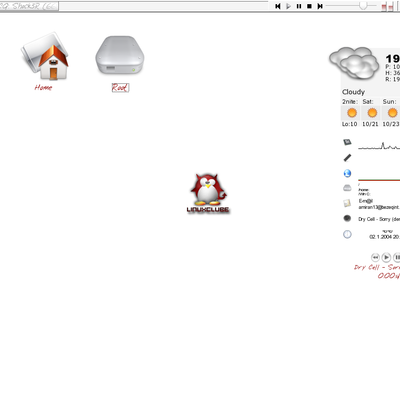400x400 pixels.
Task: Click the Cloudy weather condition text
Action: pyautogui.click(x=353, y=92)
